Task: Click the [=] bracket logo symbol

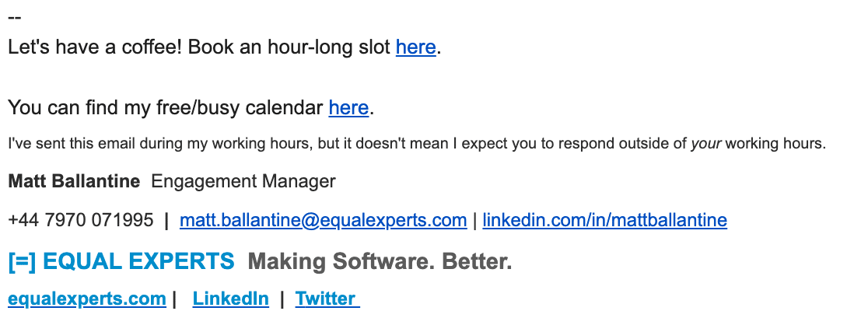Action: 22,261
